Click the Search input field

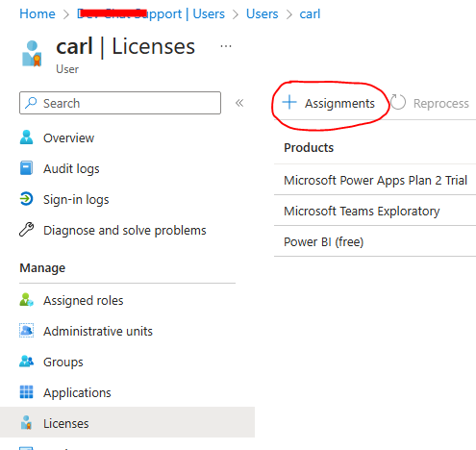tap(120, 103)
